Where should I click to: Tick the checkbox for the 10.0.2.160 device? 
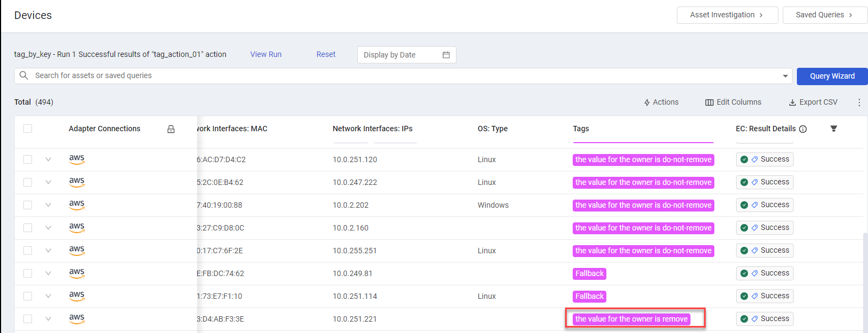pos(28,228)
